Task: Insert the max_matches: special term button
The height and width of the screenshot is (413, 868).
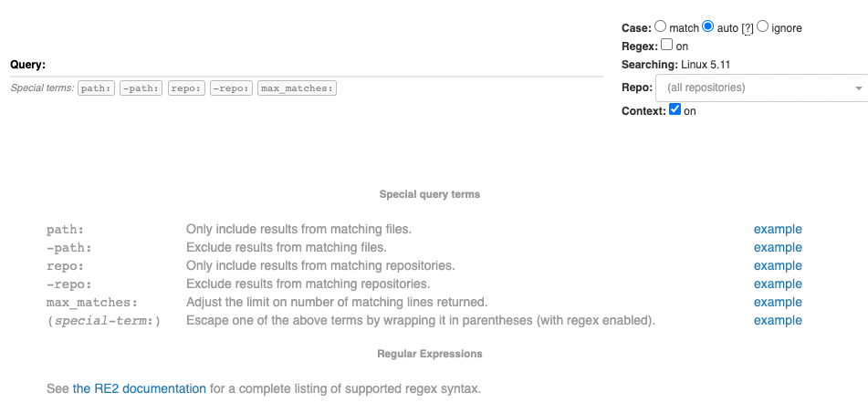Action: tap(297, 88)
